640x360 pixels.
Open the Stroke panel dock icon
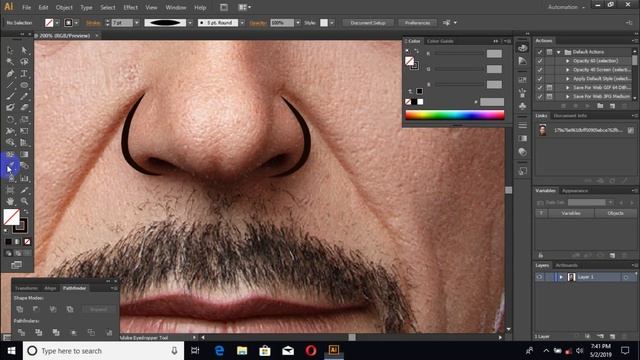pyautogui.click(x=522, y=125)
